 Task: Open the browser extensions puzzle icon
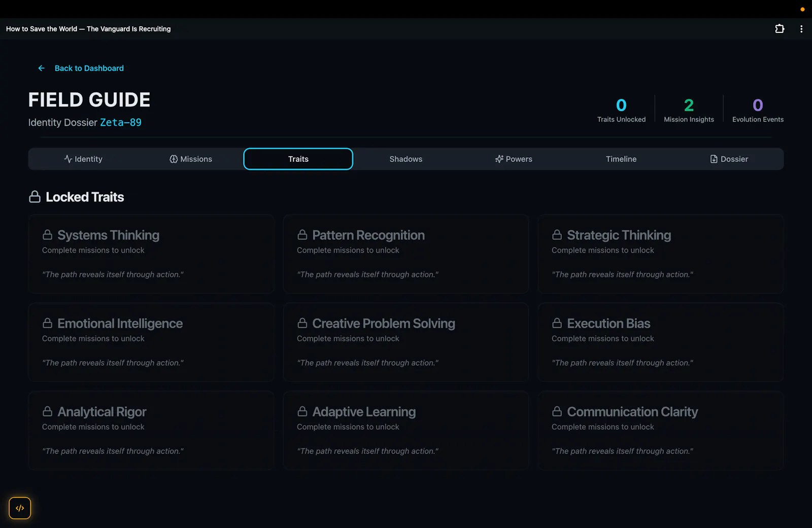click(x=780, y=29)
